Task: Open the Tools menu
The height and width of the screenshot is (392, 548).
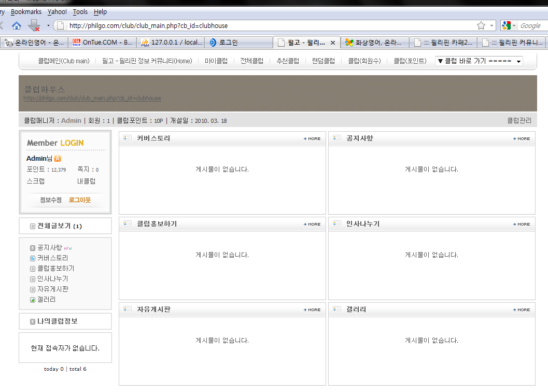Action: (x=80, y=11)
